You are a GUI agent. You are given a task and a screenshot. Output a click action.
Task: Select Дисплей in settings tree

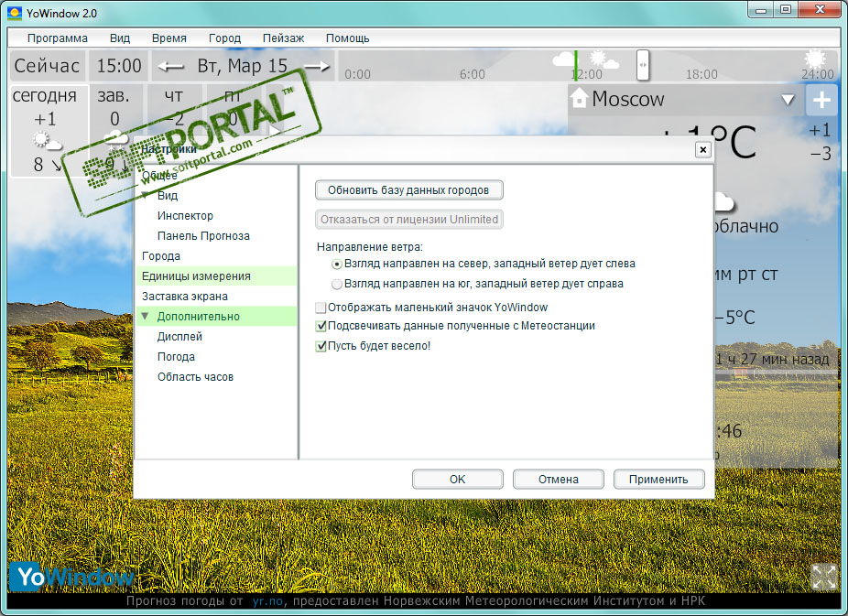(x=179, y=337)
